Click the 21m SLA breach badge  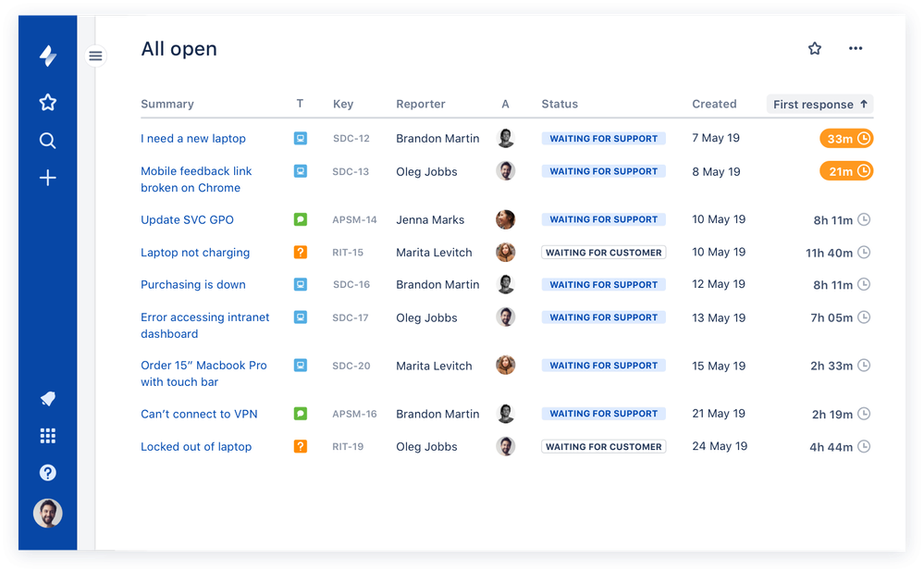[x=846, y=171]
